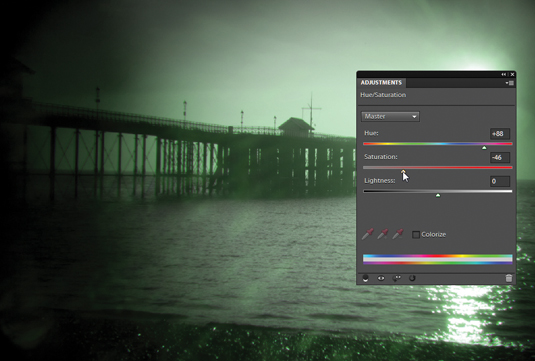Enable the Colorize checkbox
This screenshot has width=535, height=361.
click(416, 234)
